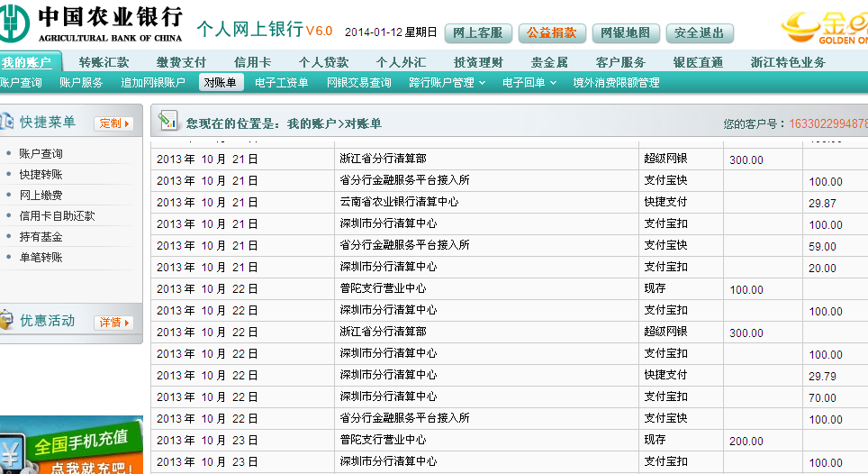The height and width of the screenshot is (474, 868).
Task: Click the 快捷菜单 panel icon
Action: tap(6, 122)
